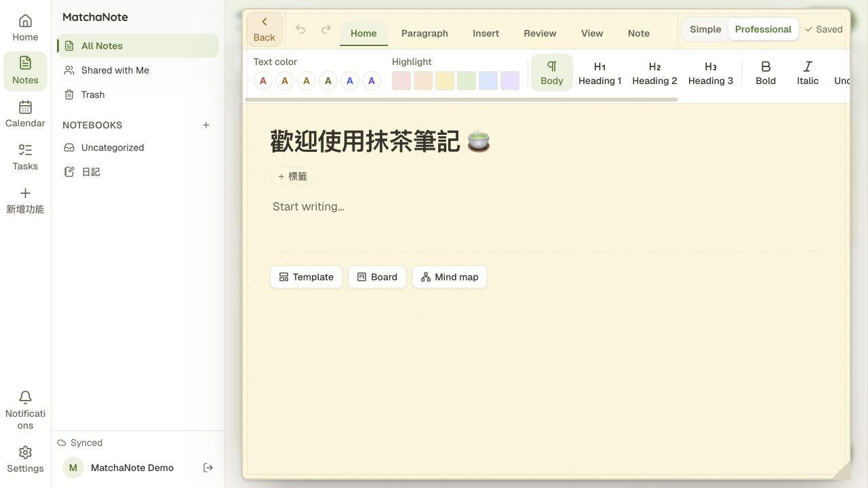This screenshot has height=488, width=868.
Task: Insert a Template
Action: coord(307,277)
